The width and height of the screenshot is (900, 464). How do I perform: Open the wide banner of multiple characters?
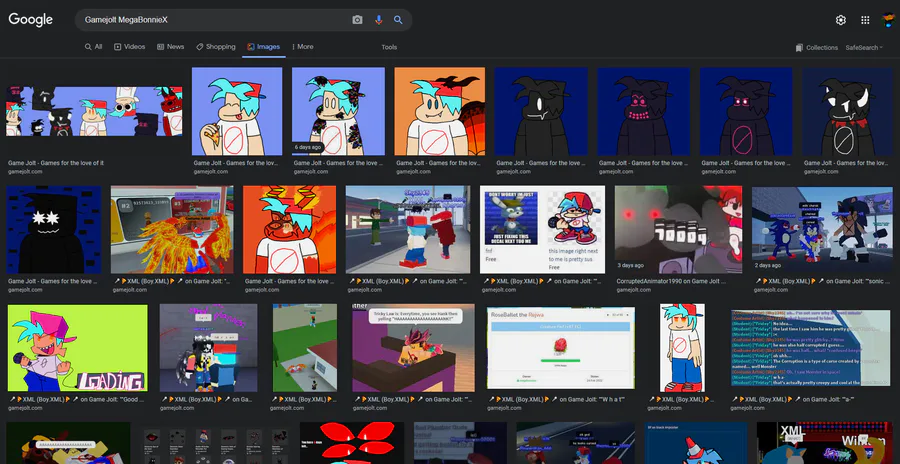coord(94,111)
